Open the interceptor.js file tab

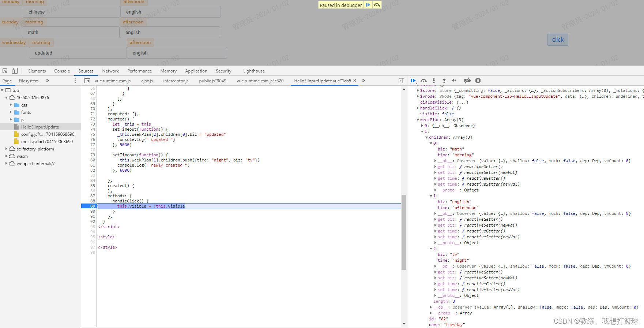176,81
